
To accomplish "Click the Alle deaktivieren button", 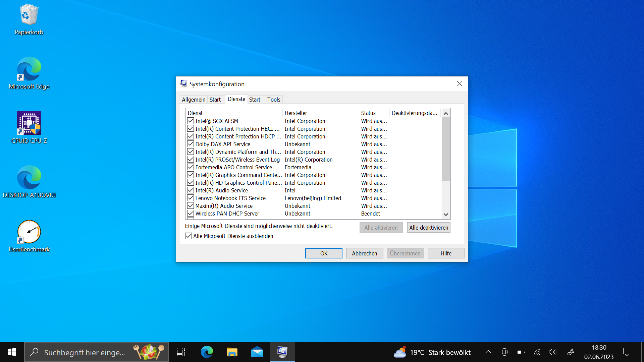I will [x=428, y=228].
